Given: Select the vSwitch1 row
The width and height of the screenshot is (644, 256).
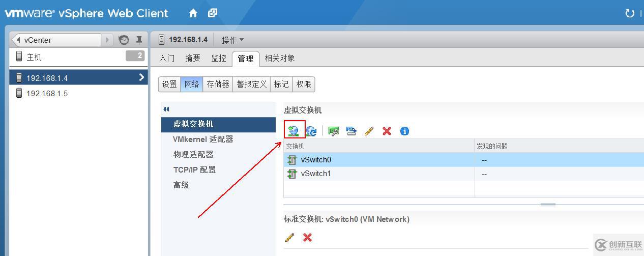Looking at the screenshot, I should click(463, 174).
